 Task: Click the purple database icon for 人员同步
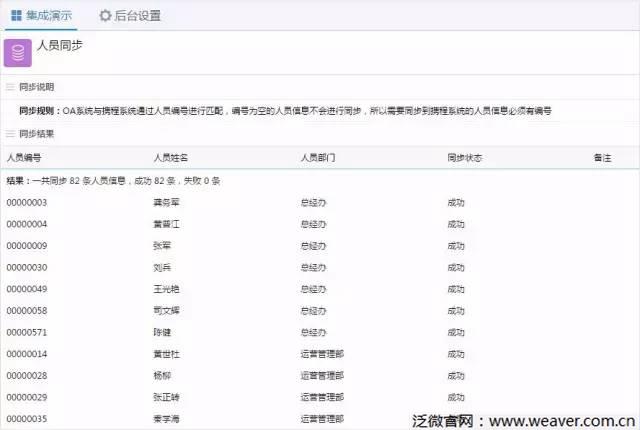pos(18,53)
